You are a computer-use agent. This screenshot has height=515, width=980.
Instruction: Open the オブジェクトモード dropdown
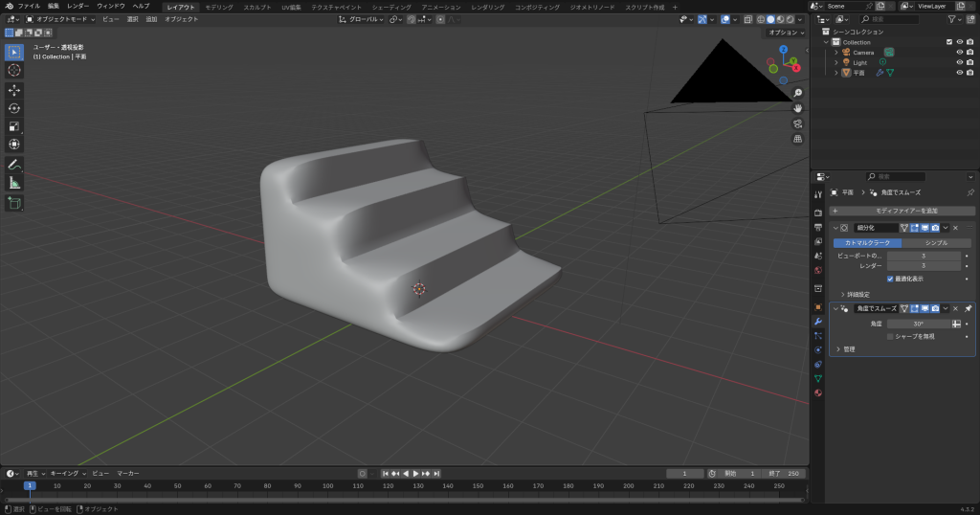click(60, 19)
